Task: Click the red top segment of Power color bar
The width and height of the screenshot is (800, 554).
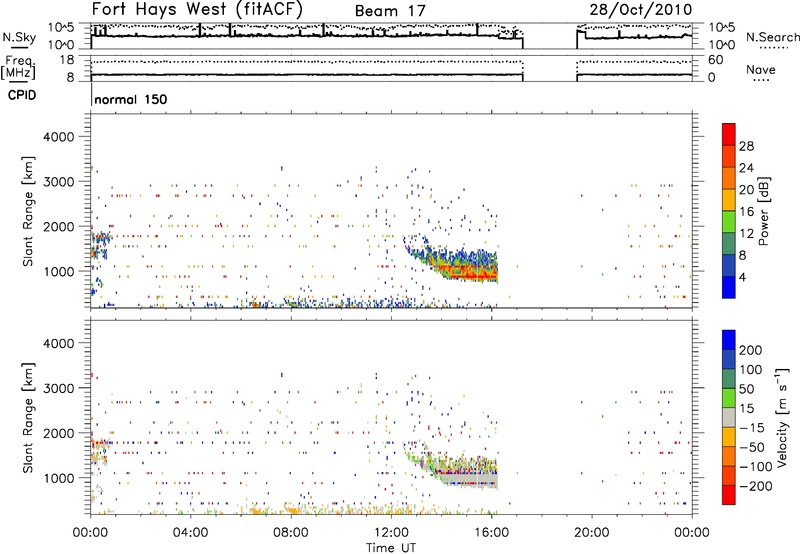Action: pyautogui.click(x=729, y=134)
